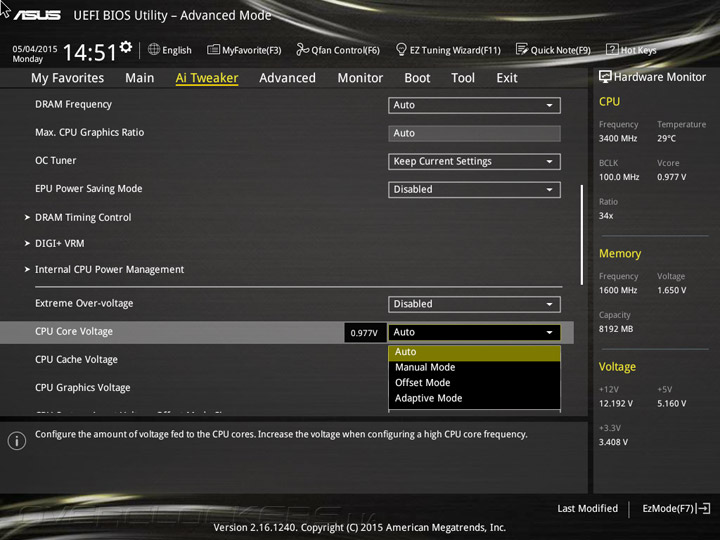The height and width of the screenshot is (540, 720).
Task: Open the Monitor tab
Action: tap(360, 78)
